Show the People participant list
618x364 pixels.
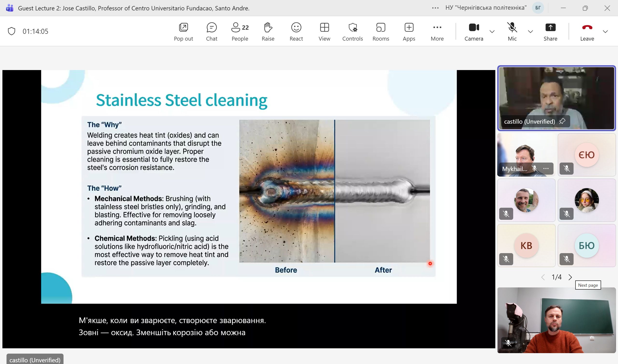point(240,32)
